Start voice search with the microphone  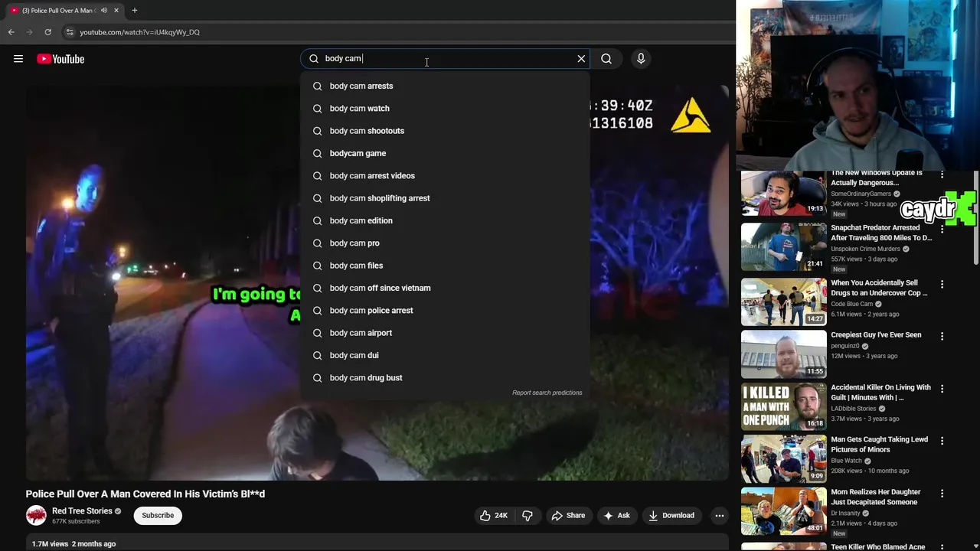(x=641, y=58)
